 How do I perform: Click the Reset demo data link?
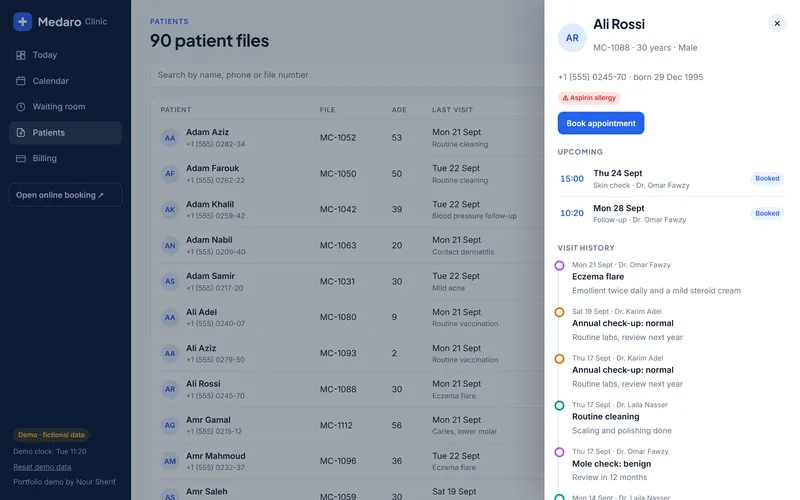42,467
